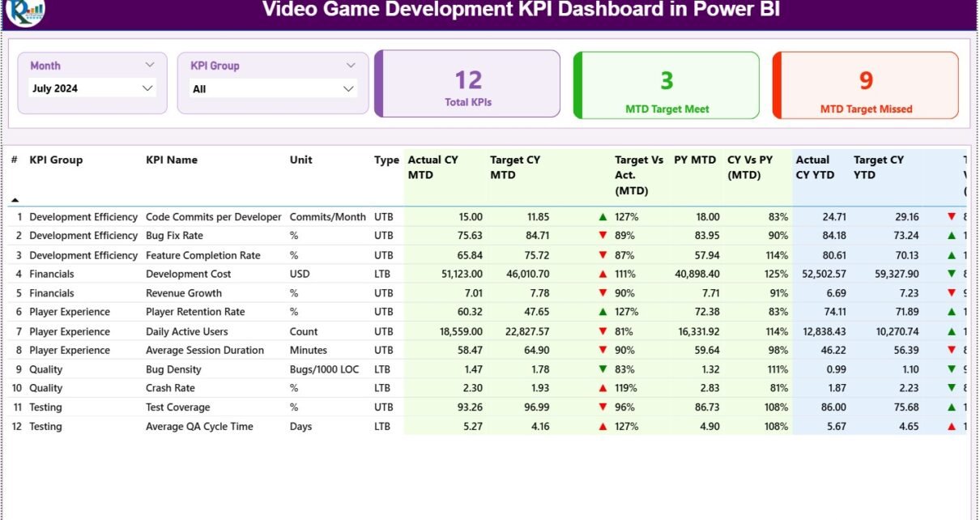Click red up arrow in Crash Rate row
The height and width of the screenshot is (520, 980).
(603, 389)
